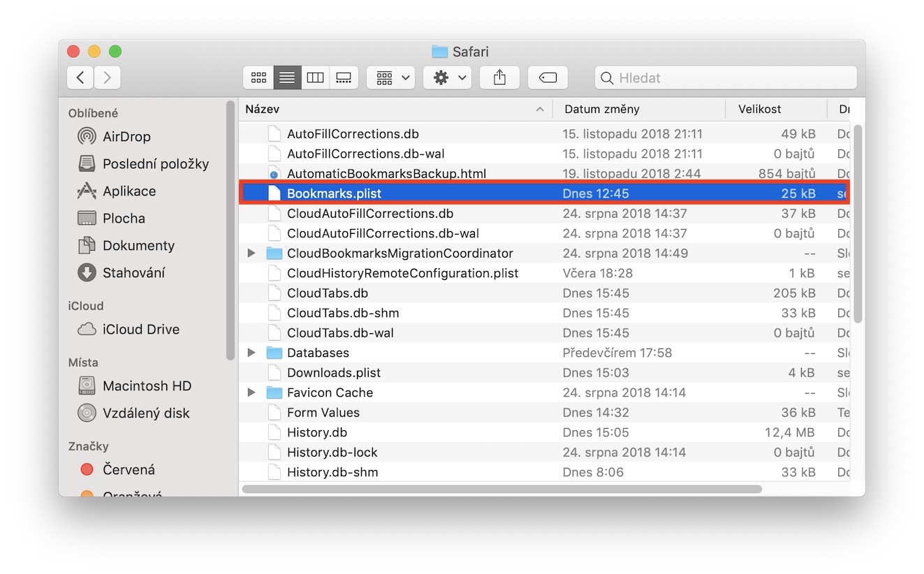Switch to gallery view
This screenshot has height=574, width=924.
344,78
